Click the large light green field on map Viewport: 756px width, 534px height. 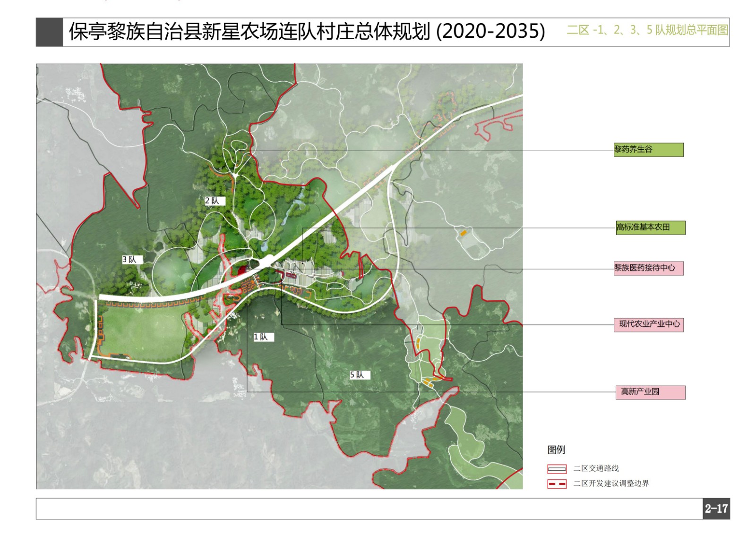(142, 331)
